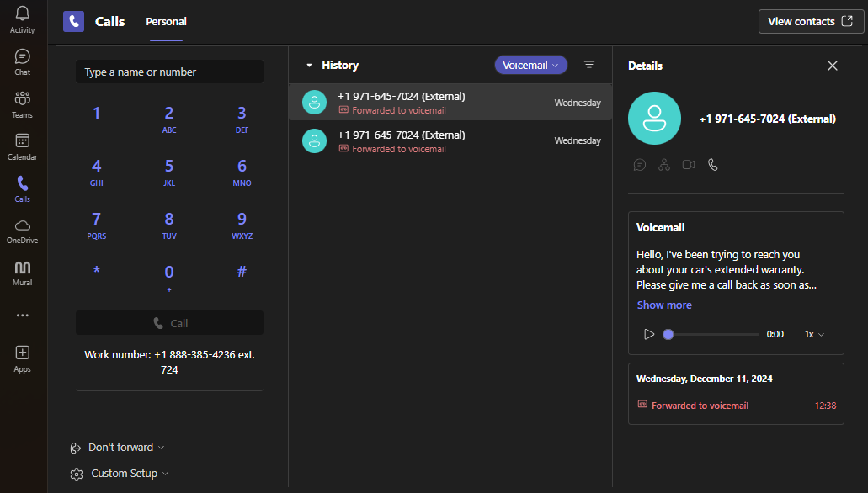Click the large contact avatar in Details
Image resolution: width=868 pixels, height=493 pixels.
click(654, 119)
